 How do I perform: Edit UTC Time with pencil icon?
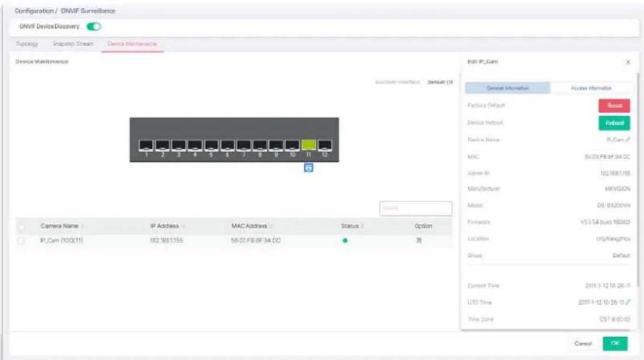(628, 302)
